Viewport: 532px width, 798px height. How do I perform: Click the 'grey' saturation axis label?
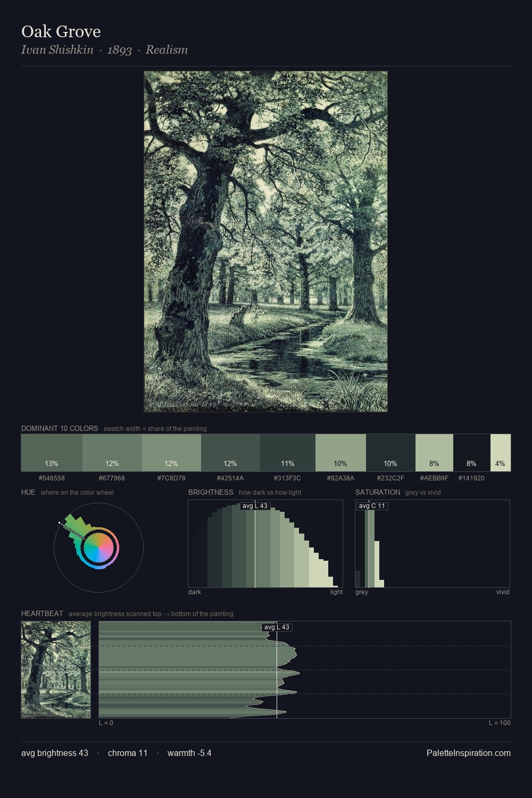(362, 592)
